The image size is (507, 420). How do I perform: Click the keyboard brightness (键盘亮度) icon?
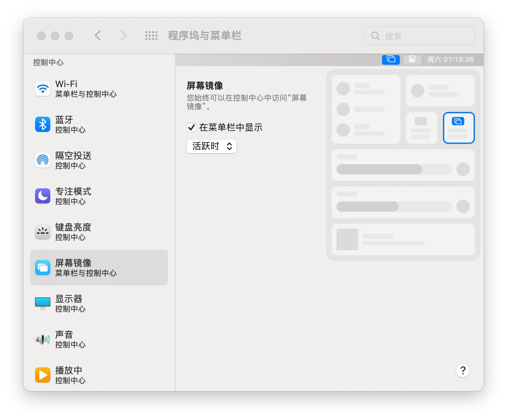click(x=43, y=232)
